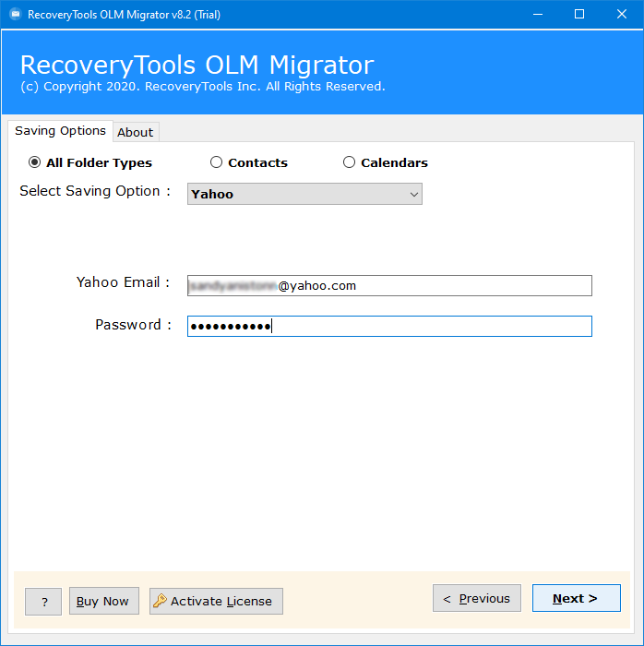Open the Select Saving Option dropdown

click(x=304, y=194)
